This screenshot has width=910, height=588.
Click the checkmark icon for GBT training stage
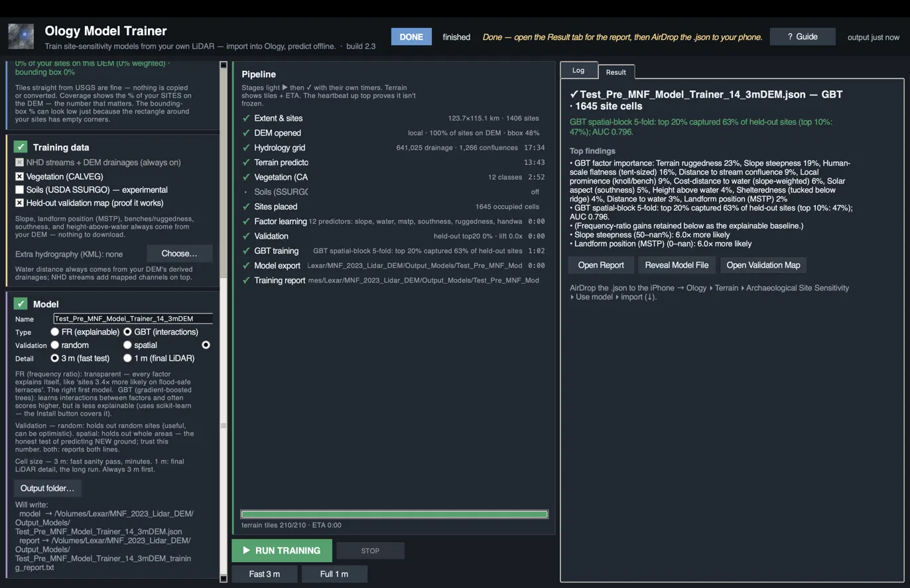tap(246, 251)
